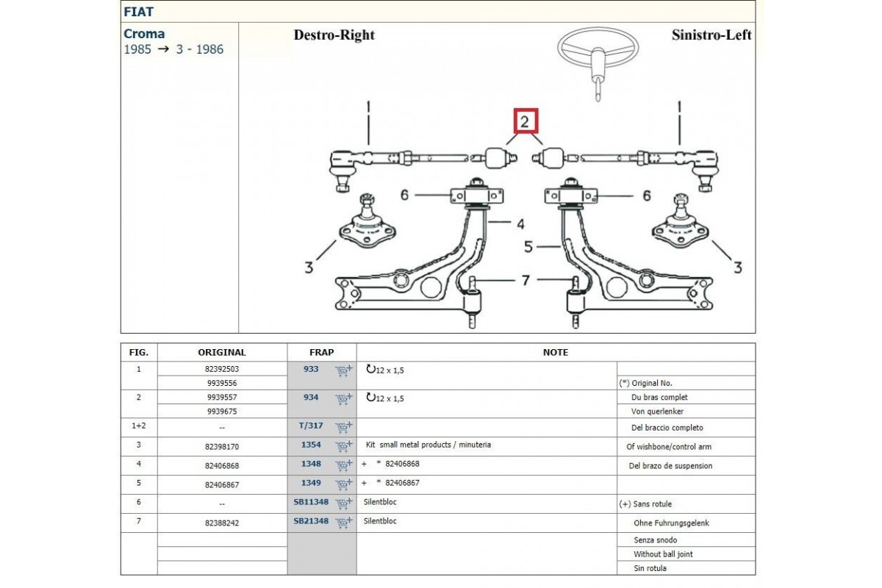Click the '+ * 82406868' note in row 4

pyautogui.click(x=390, y=464)
